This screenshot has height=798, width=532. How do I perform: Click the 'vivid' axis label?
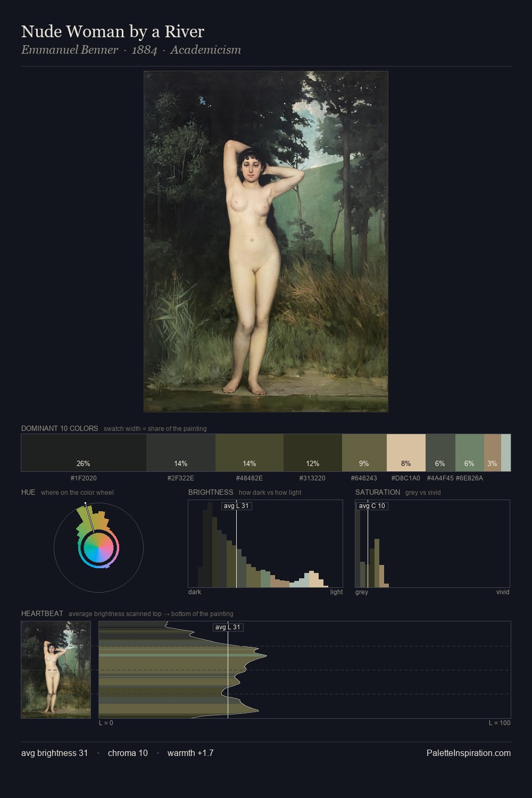tap(503, 592)
